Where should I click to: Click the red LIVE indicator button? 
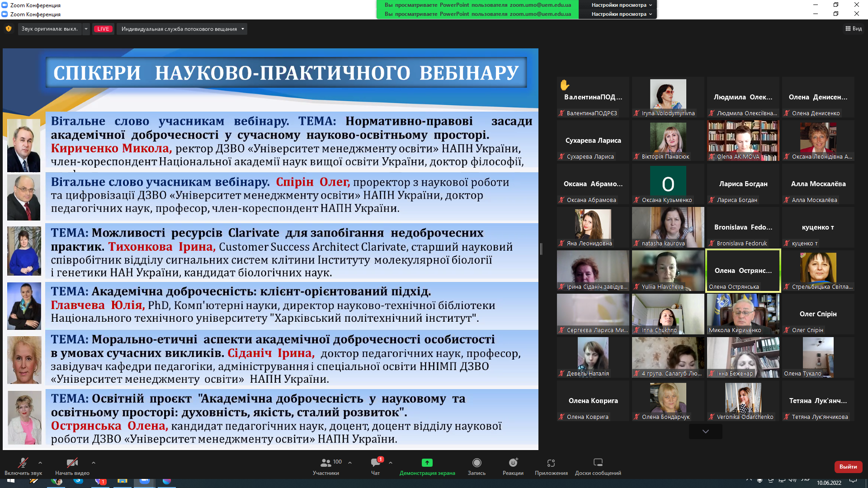(103, 29)
